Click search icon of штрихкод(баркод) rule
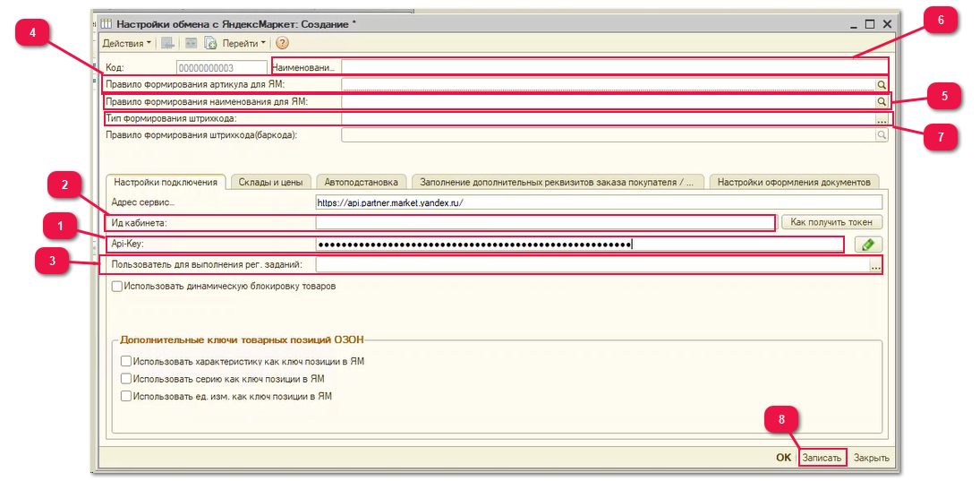Image resolution: width=980 pixels, height=481 pixels. coord(882,135)
